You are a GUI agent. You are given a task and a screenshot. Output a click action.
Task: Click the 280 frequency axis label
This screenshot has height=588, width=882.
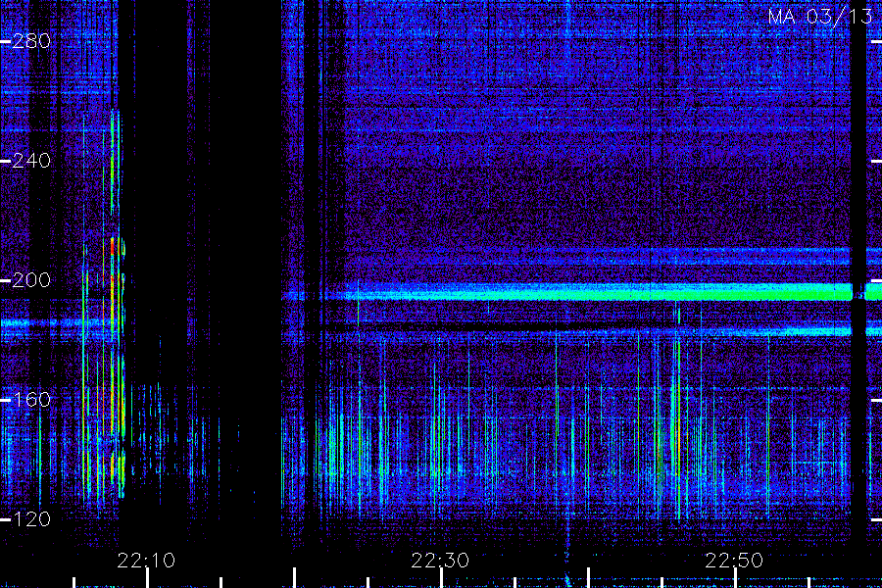(31, 41)
